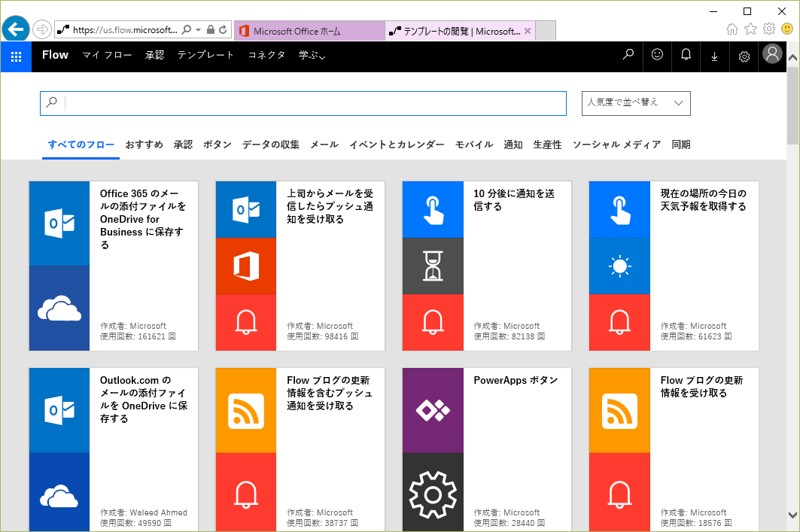Click the browser address bar URL
Image resolution: width=800 pixels, height=532 pixels.
click(x=126, y=30)
